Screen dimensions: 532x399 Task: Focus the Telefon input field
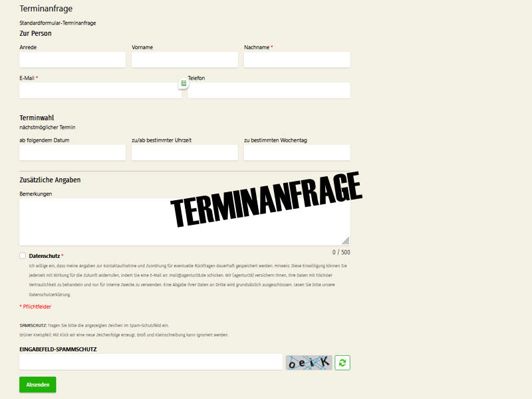(x=269, y=91)
